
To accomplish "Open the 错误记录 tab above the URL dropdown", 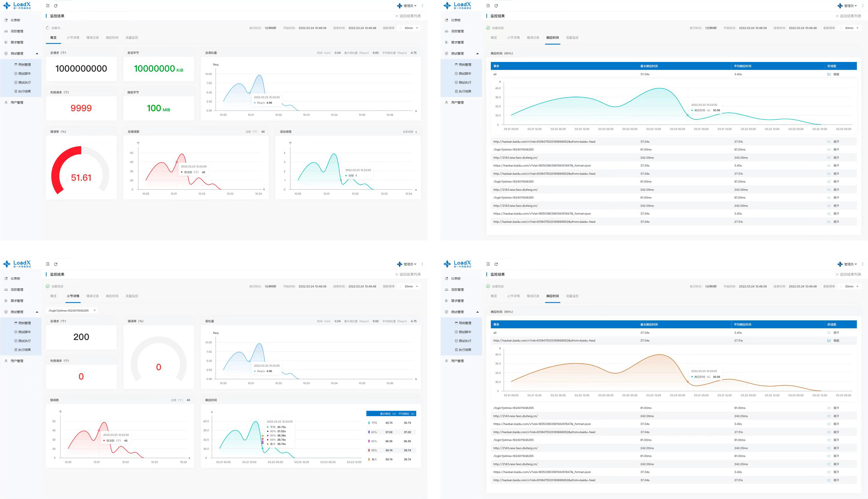I will 92,296.
